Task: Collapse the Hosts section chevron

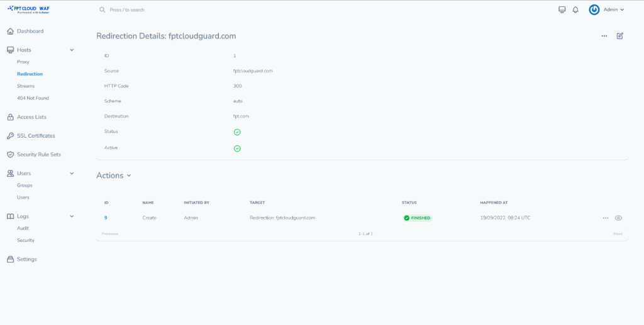Action: (72, 50)
